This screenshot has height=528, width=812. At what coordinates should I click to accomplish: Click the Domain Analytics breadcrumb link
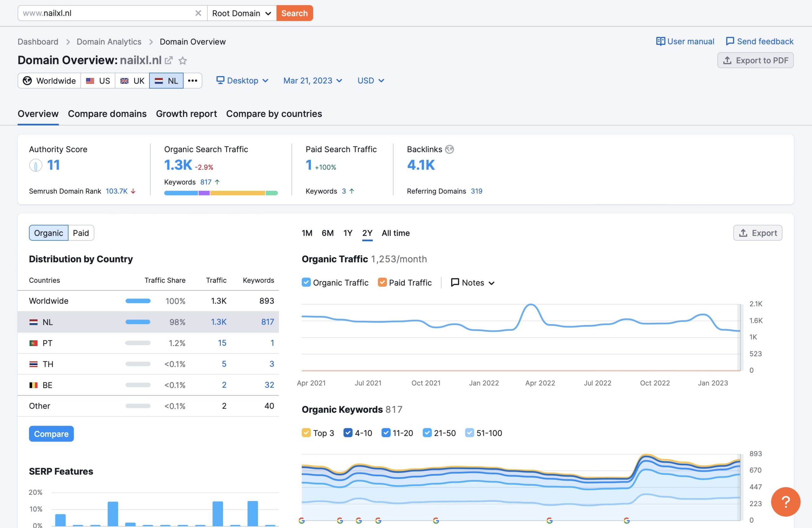[x=109, y=42]
